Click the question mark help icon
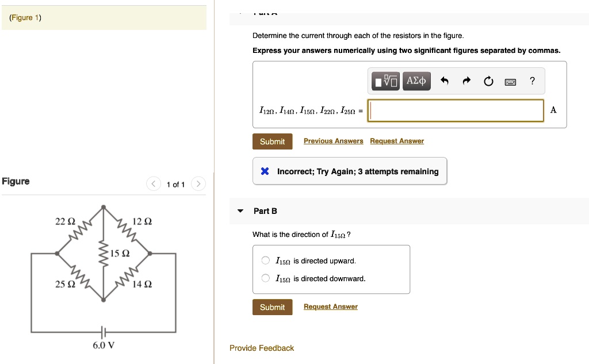The height and width of the screenshot is (364, 589). (x=533, y=81)
